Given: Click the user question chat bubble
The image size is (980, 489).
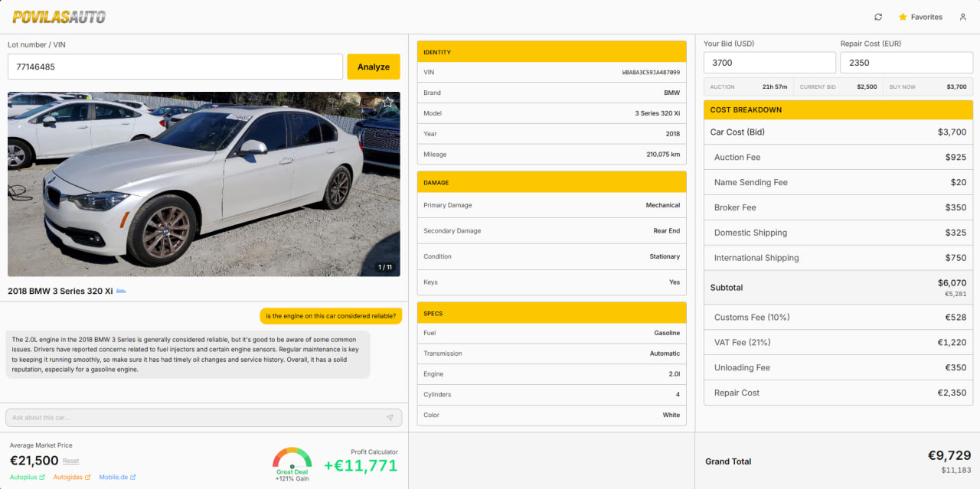Looking at the screenshot, I should pyautogui.click(x=331, y=316).
